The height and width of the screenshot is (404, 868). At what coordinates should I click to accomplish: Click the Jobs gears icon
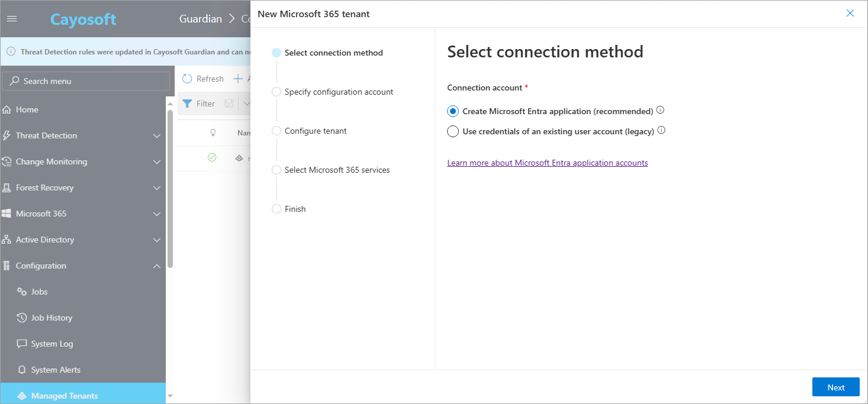point(22,292)
